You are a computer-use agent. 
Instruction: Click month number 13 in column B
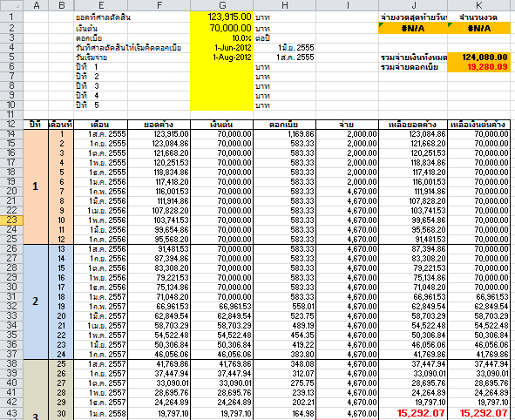pyautogui.click(x=61, y=249)
